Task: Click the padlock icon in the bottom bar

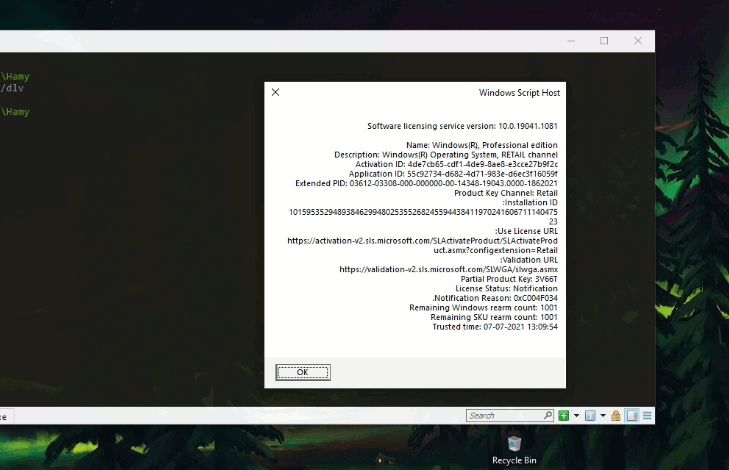Action: 616,415
